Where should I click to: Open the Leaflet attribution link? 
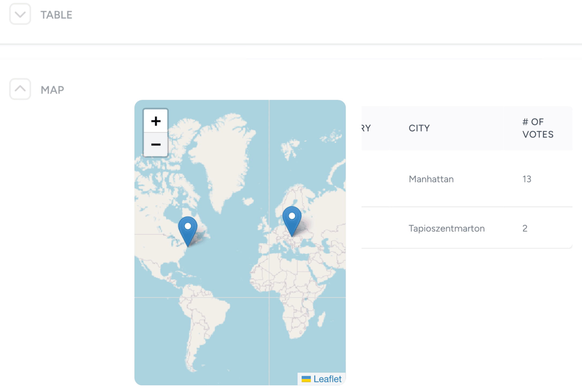click(327, 379)
